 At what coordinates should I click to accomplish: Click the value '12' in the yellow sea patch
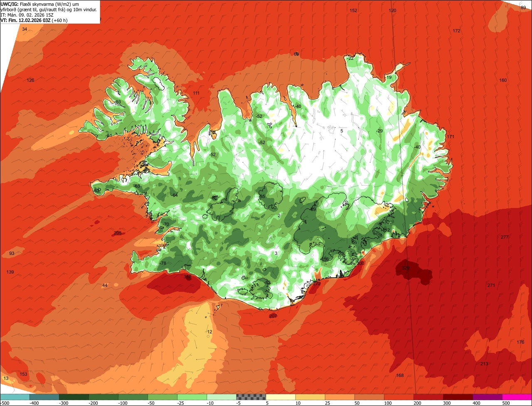pos(209,332)
